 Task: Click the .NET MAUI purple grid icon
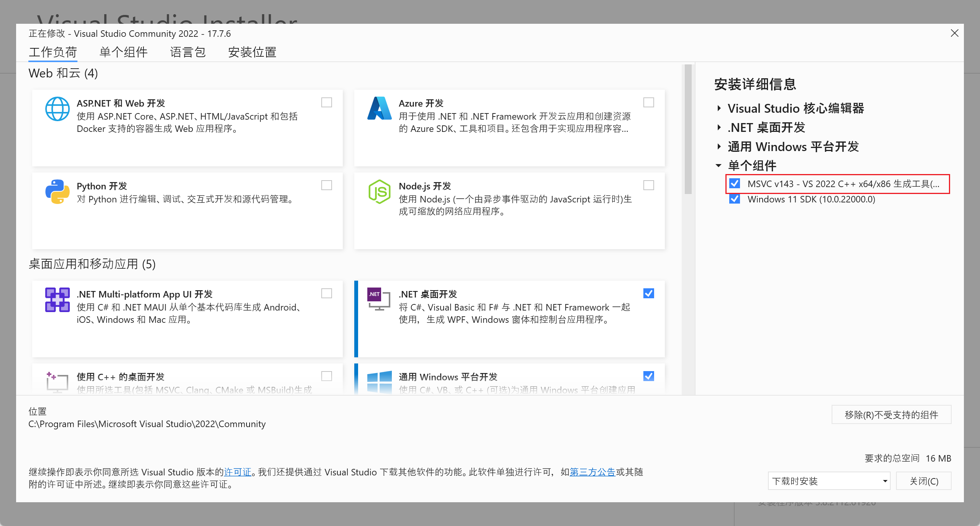pos(58,300)
